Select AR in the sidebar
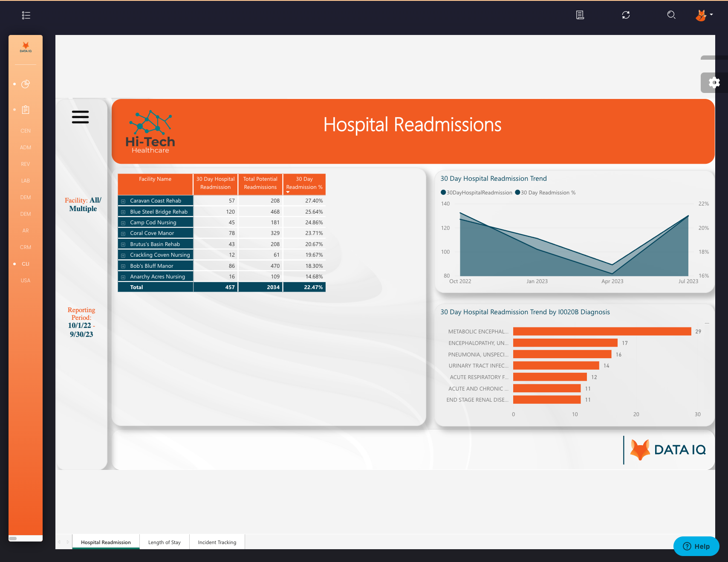This screenshot has width=728, height=562. [x=26, y=231]
